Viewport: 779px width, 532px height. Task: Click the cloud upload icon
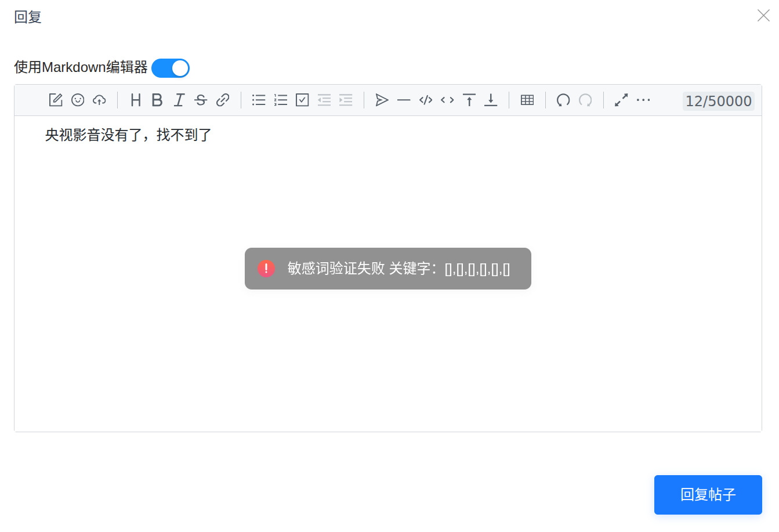(99, 100)
